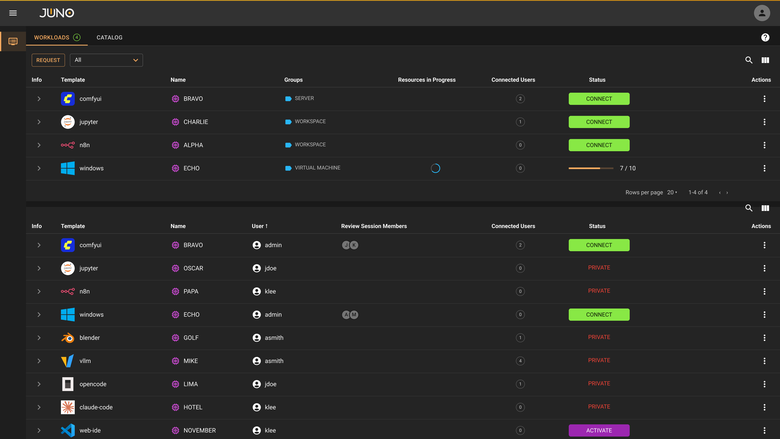Open the help question mark icon
The width and height of the screenshot is (780, 439).
coord(765,37)
